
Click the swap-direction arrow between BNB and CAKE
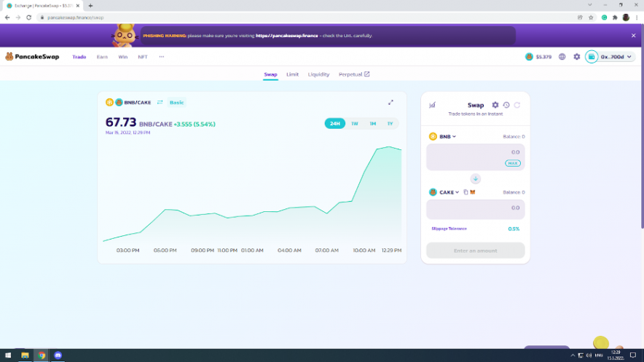click(475, 178)
